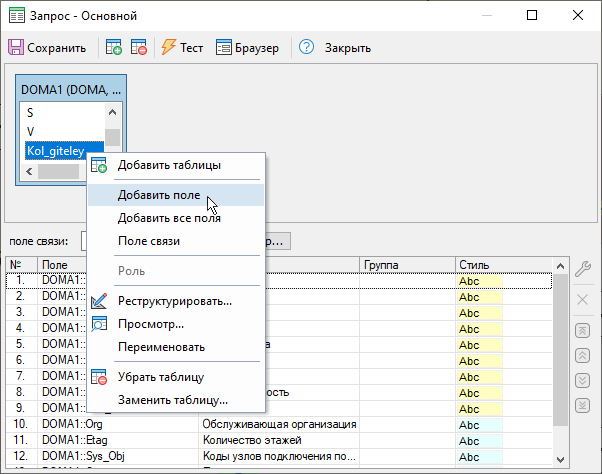Click Закрыть button in toolbar
The image size is (602, 474).
coord(347,48)
